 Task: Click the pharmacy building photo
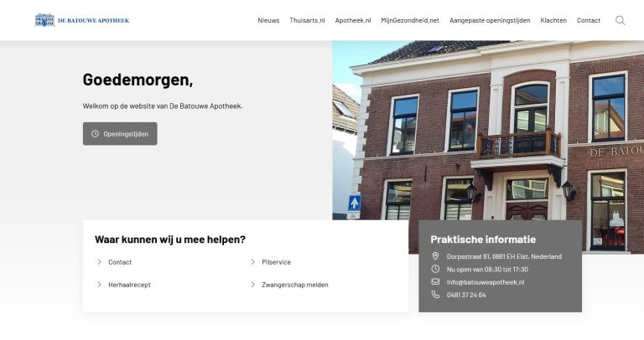click(503, 126)
